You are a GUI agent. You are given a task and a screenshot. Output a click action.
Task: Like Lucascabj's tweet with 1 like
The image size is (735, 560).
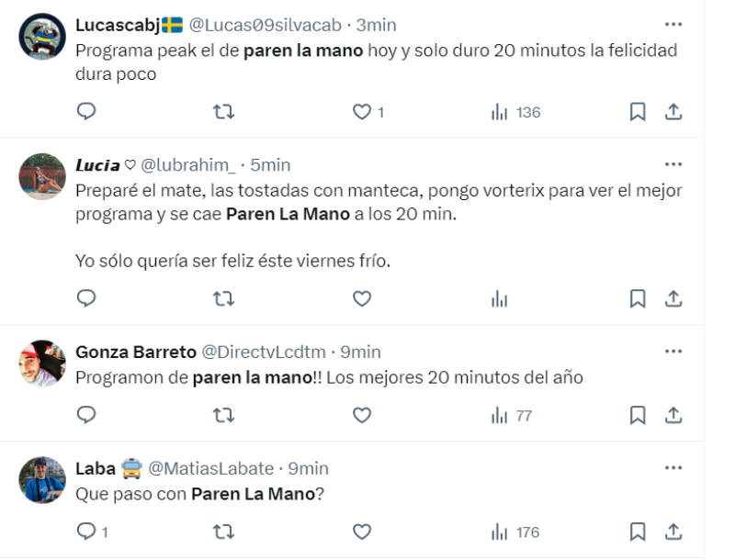(x=362, y=112)
